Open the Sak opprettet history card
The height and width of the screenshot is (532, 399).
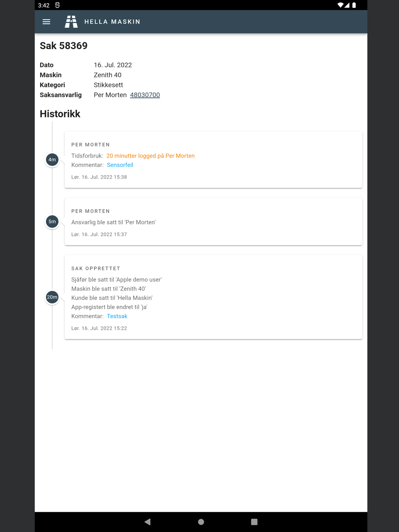tap(213, 297)
